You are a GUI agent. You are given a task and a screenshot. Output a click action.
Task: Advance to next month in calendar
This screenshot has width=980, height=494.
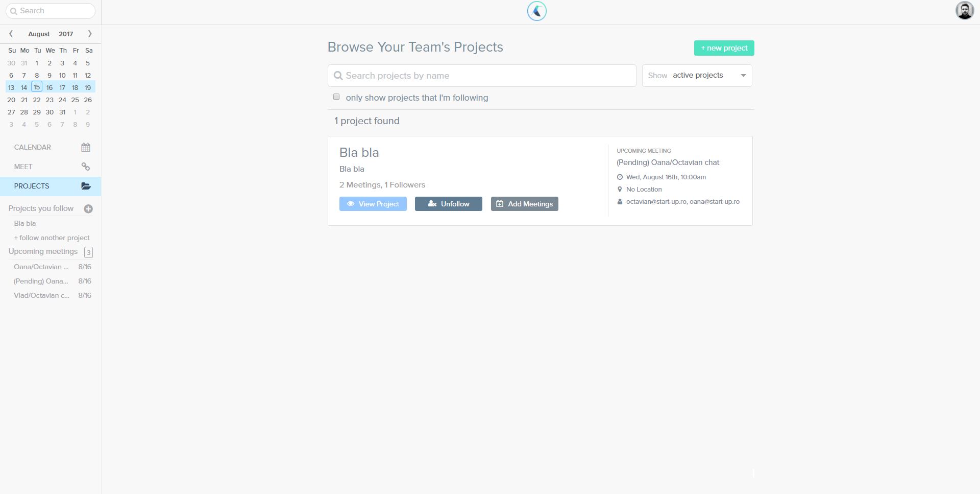tap(90, 34)
